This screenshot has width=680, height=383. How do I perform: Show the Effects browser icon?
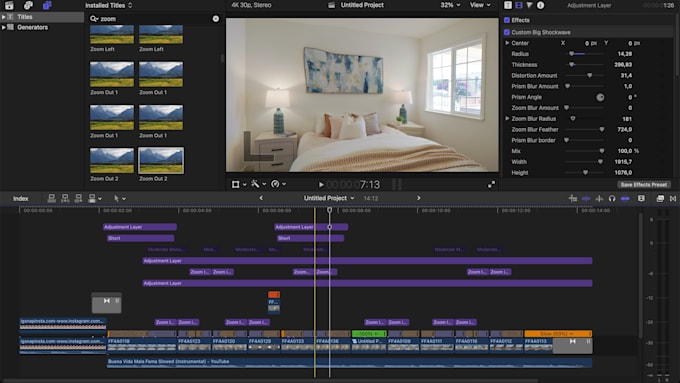click(x=660, y=198)
